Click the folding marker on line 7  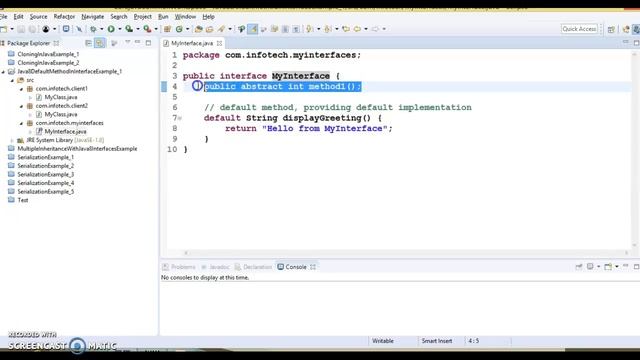tap(180, 118)
